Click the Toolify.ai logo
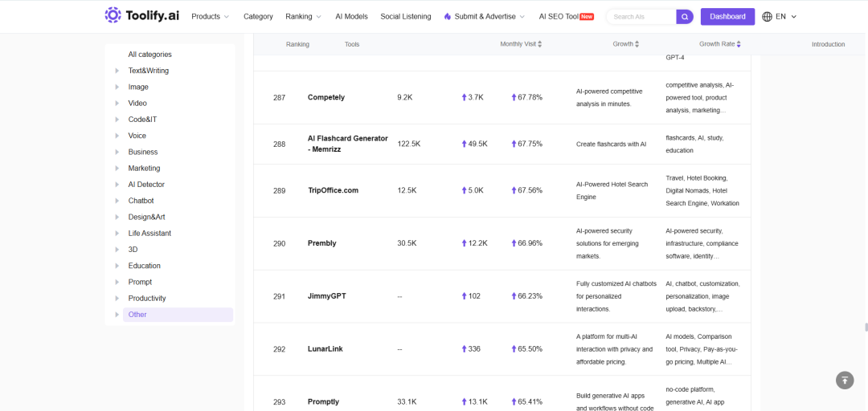Viewport: 868px width, 411px height. coord(141,16)
